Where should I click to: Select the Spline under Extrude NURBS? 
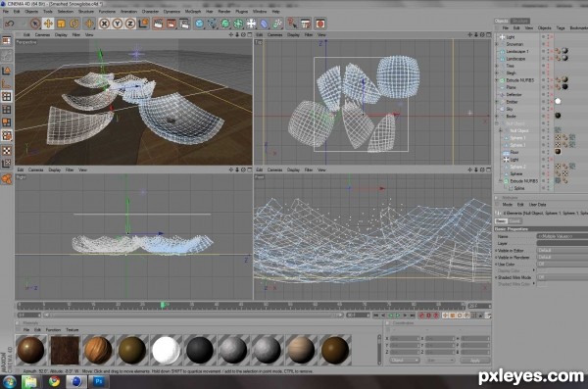(x=519, y=188)
